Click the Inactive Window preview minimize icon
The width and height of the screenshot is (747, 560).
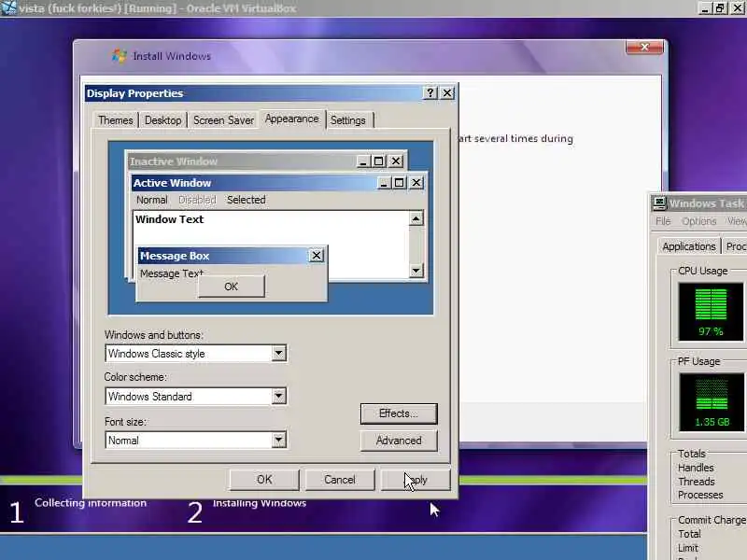coord(363,161)
